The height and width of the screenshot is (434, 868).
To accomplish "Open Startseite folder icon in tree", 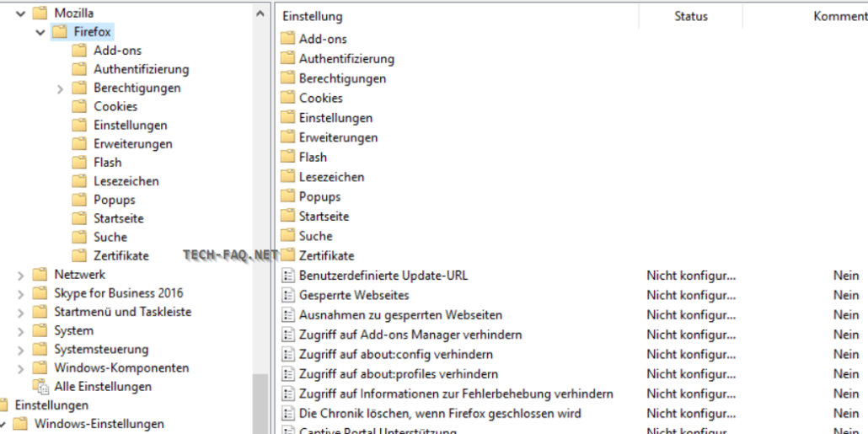I will click(80, 218).
